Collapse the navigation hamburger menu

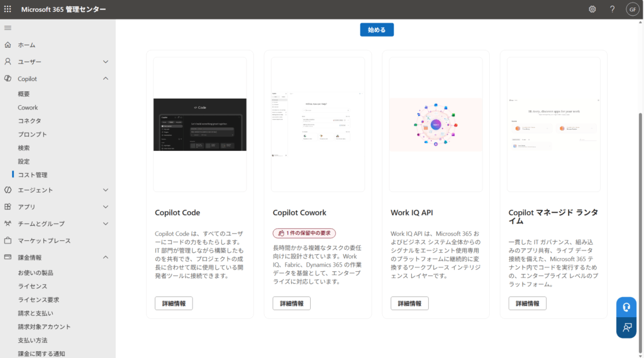[8, 28]
